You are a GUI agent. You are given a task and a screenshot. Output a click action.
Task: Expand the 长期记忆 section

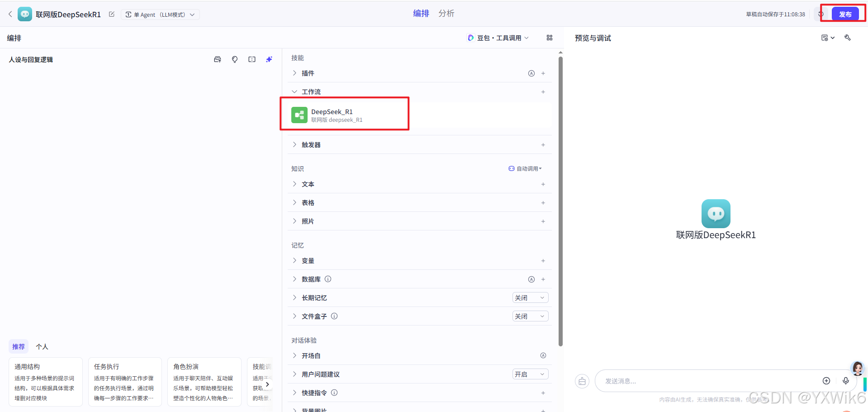pos(294,298)
